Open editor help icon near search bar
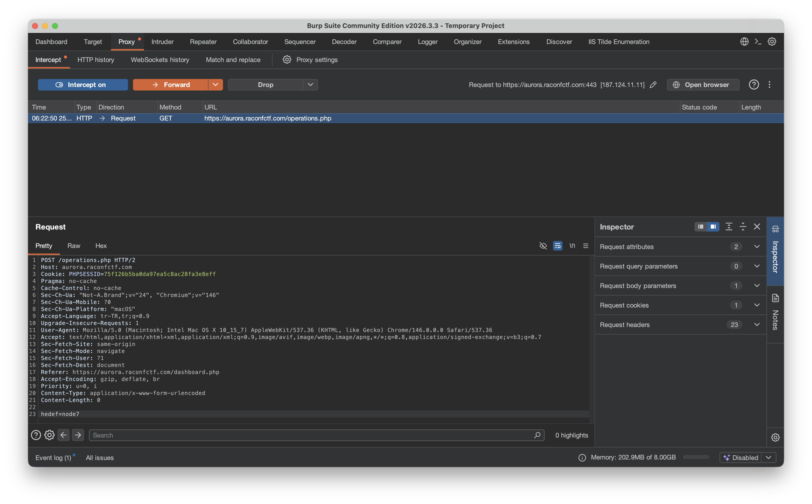 (36, 435)
